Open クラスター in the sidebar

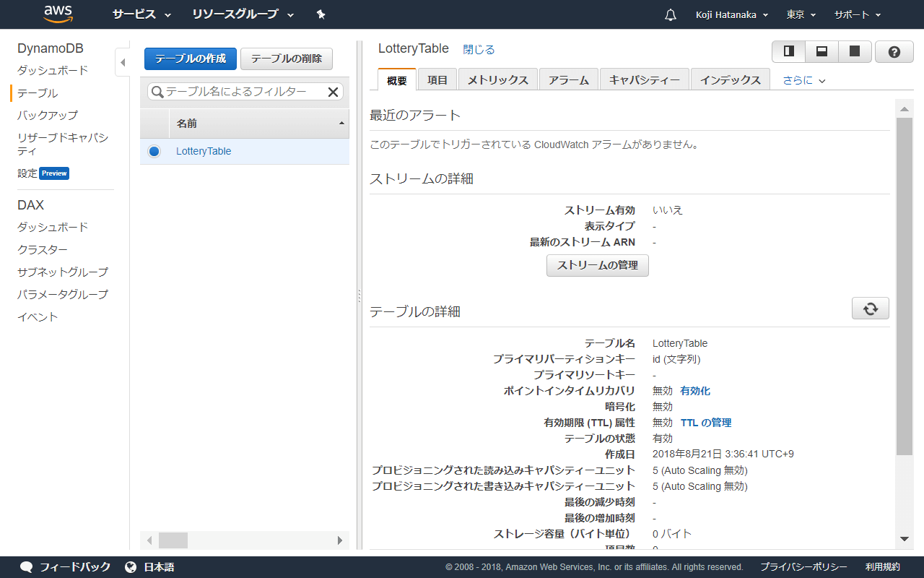pos(43,249)
